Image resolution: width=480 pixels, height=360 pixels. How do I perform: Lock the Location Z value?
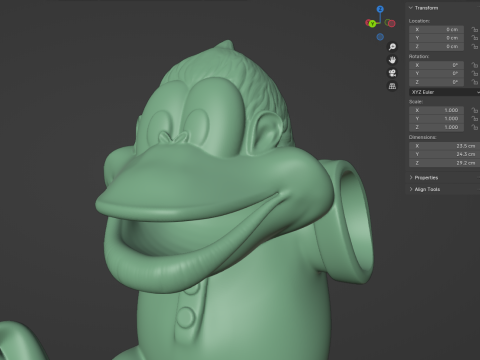475,47
